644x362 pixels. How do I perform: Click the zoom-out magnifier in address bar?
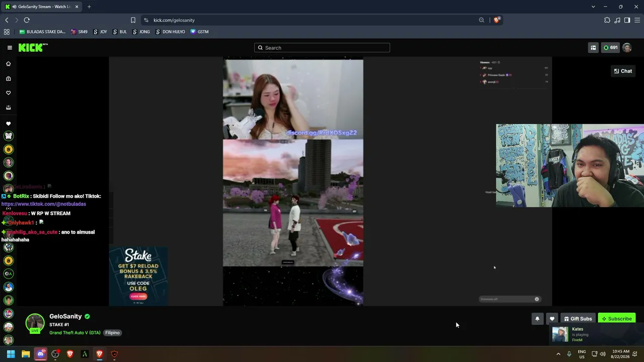481,20
